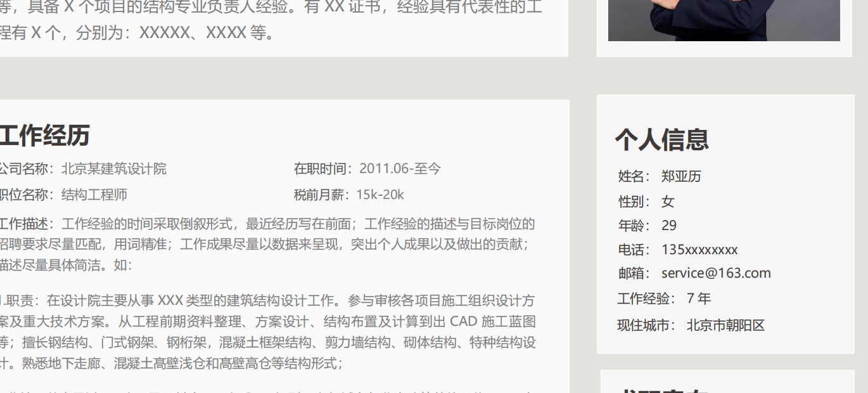The height and width of the screenshot is (393, 868).
Task: Click the age value 29
Action: (668, 226)
